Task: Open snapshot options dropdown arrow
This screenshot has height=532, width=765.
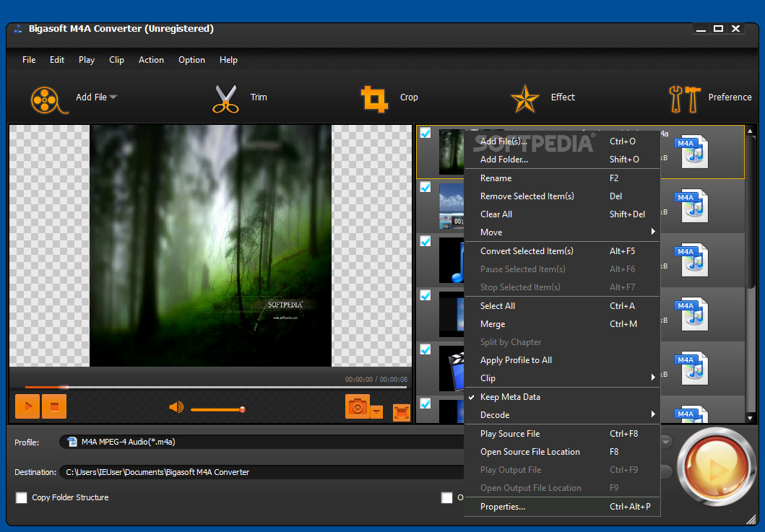Action: point(376,412)
